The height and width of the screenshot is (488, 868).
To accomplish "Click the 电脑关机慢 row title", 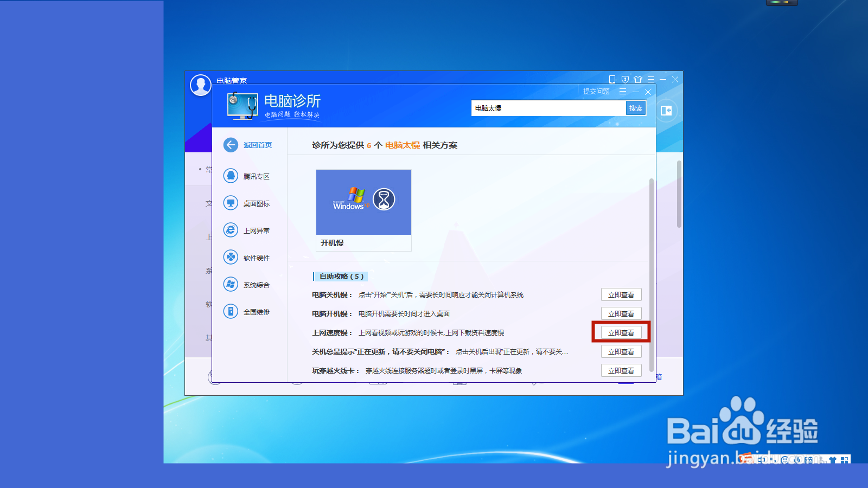I will (x=332, y=295).
